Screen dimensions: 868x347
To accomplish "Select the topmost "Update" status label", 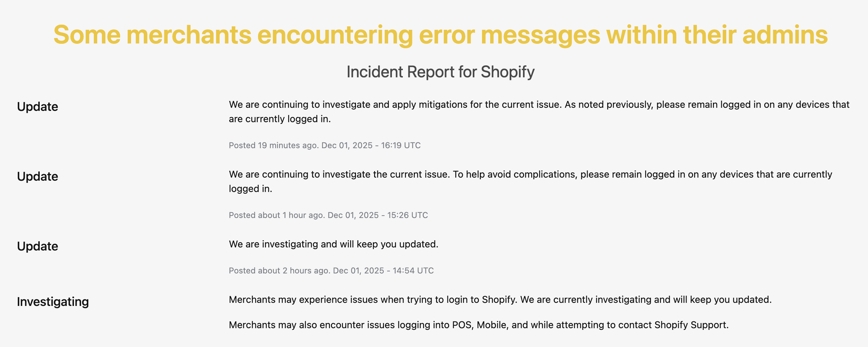I will tap(38, 107).
